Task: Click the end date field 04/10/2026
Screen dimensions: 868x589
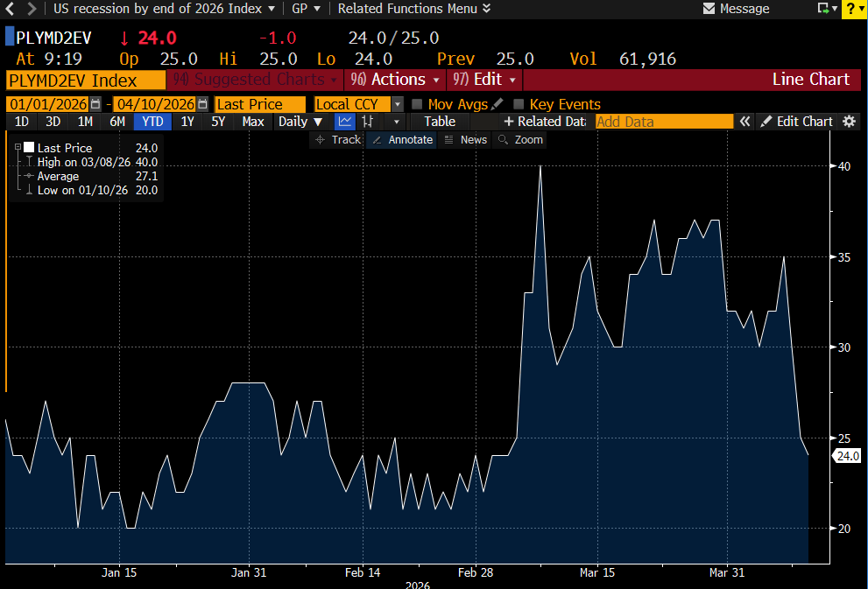Action: tap(155, 104)
